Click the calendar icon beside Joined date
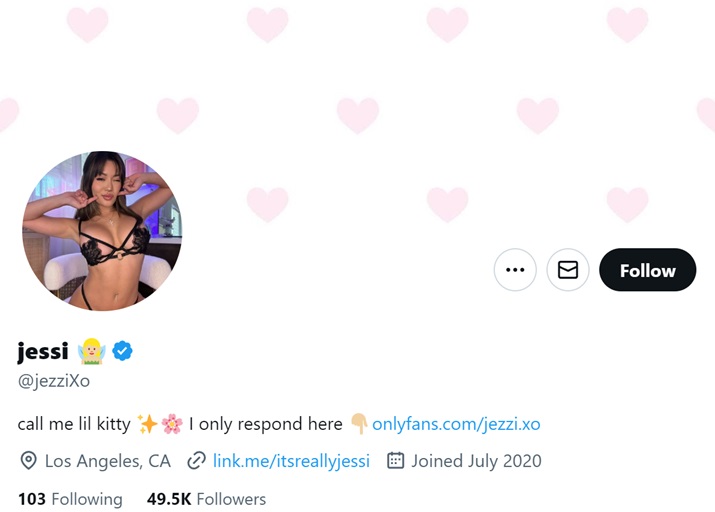Image resolution: width=715 pixels, height=512 pixels. click(x=395, y=461)
